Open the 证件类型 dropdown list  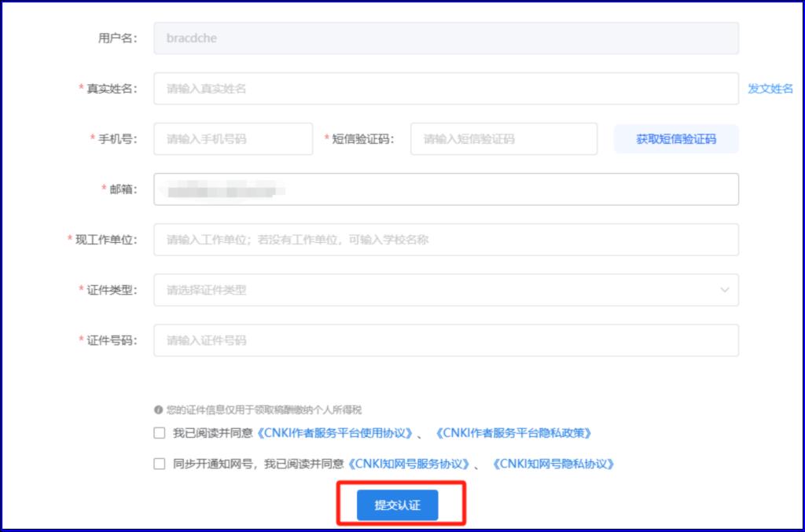[445, 290]
